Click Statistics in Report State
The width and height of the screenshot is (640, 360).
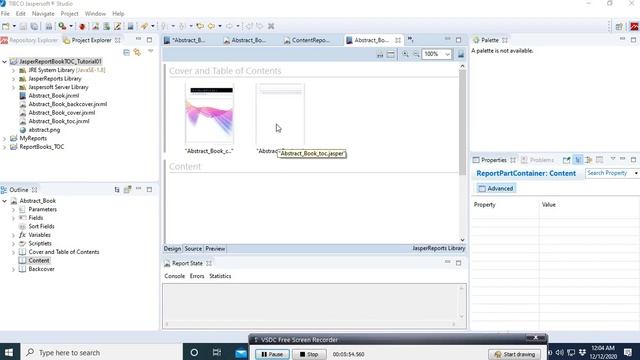(220, 276)
